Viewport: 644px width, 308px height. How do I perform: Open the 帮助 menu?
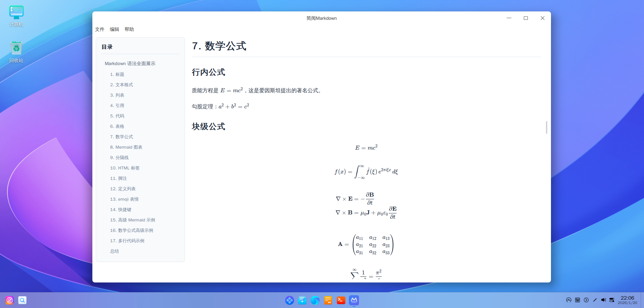[x=130, y=29]
